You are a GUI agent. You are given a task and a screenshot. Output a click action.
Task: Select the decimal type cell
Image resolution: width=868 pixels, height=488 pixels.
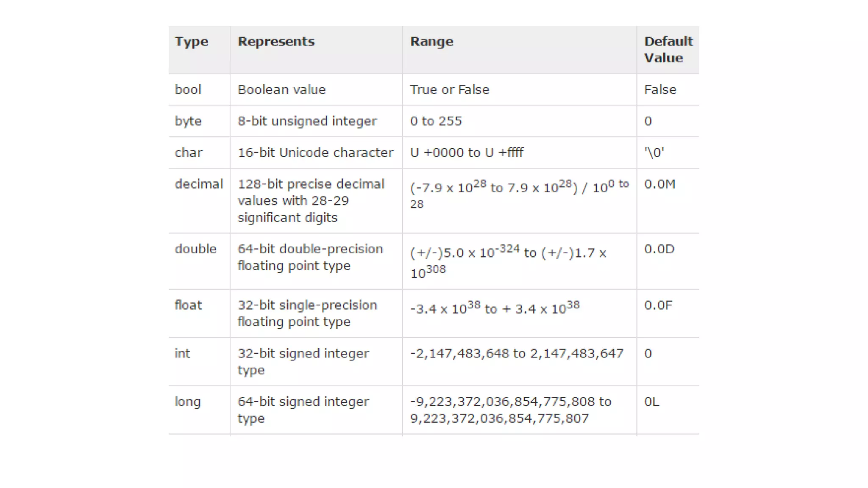coord(199,184)
